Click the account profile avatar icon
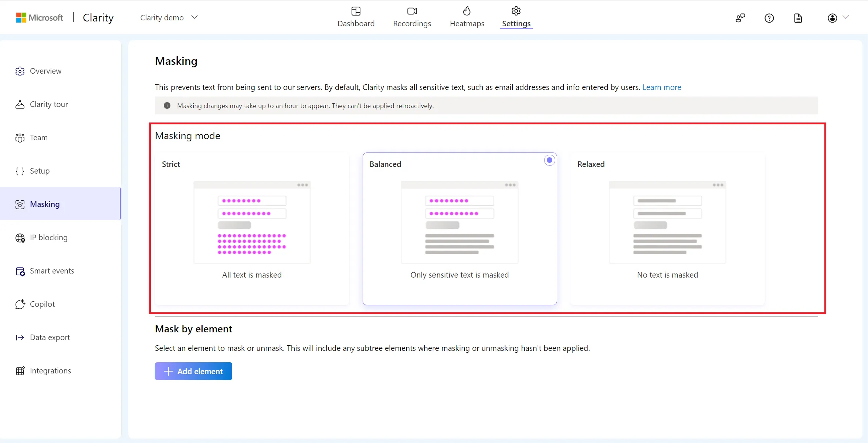The image size is (868, 443). 832,18
